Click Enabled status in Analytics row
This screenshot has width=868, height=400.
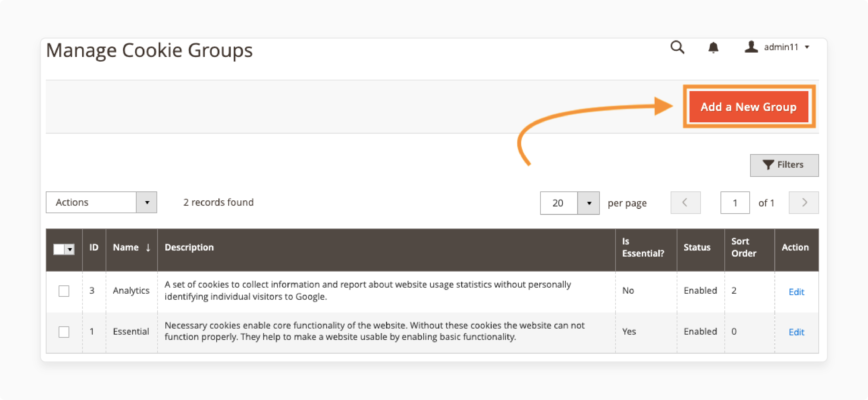[700, 291]
